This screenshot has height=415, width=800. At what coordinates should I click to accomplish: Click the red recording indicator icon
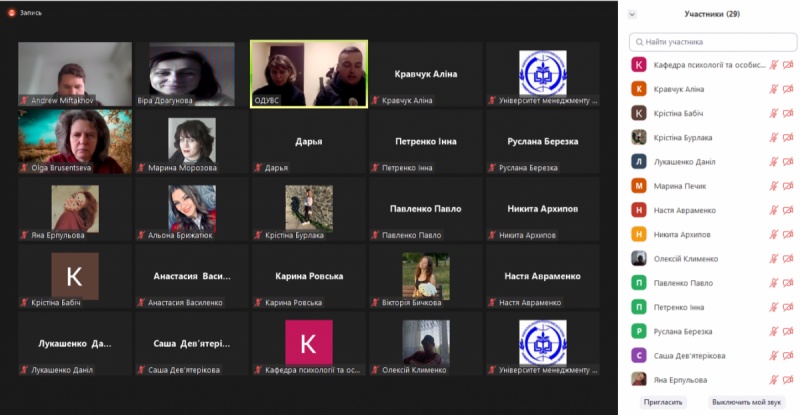[10, 14]
